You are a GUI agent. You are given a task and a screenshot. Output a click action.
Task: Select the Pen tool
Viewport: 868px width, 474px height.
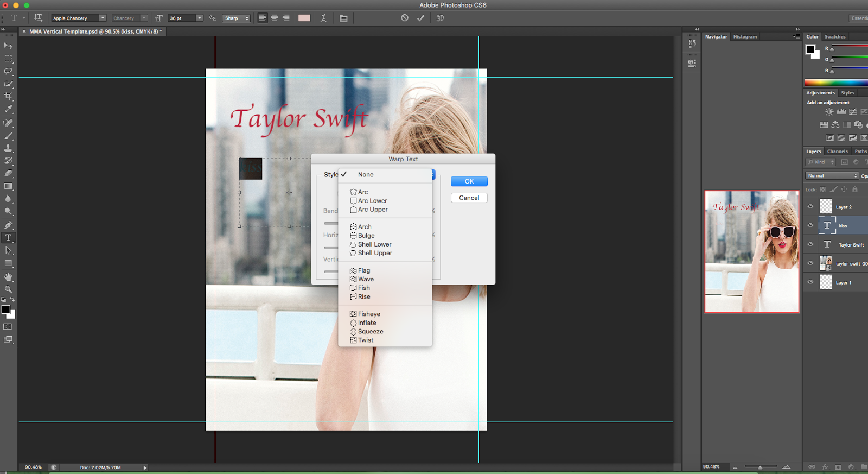click(8, 225)
